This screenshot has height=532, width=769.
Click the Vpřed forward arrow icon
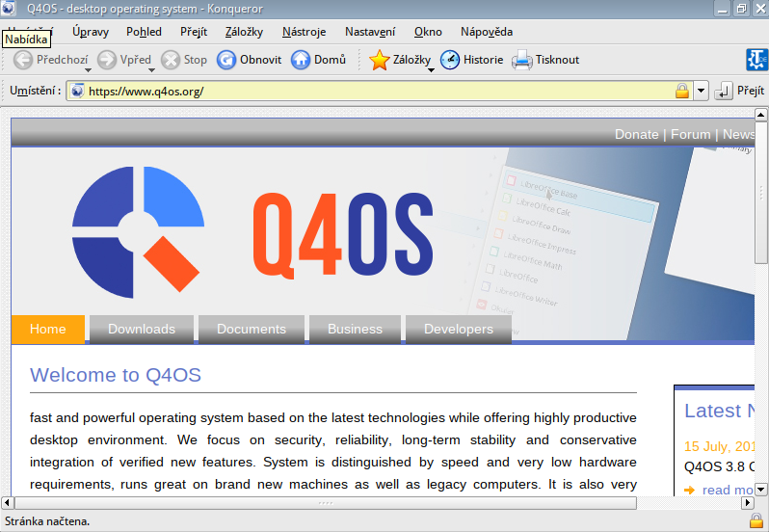coord(106,60)
